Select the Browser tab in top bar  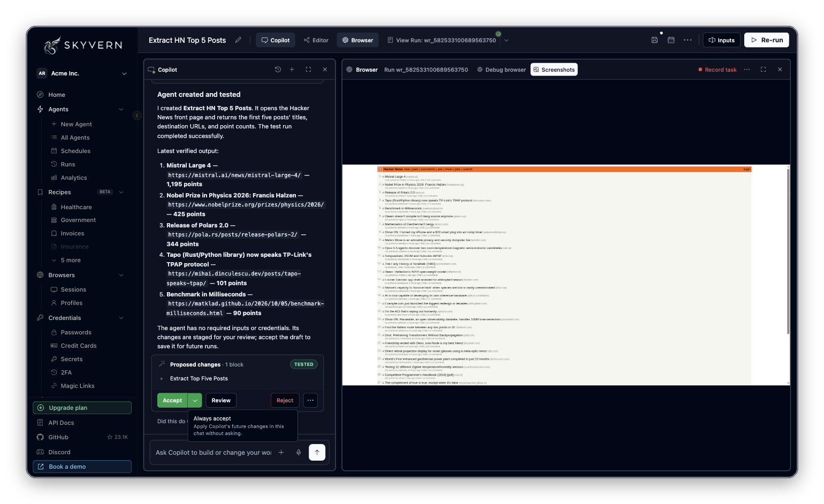pyautogui.click(x=357, y=40)
